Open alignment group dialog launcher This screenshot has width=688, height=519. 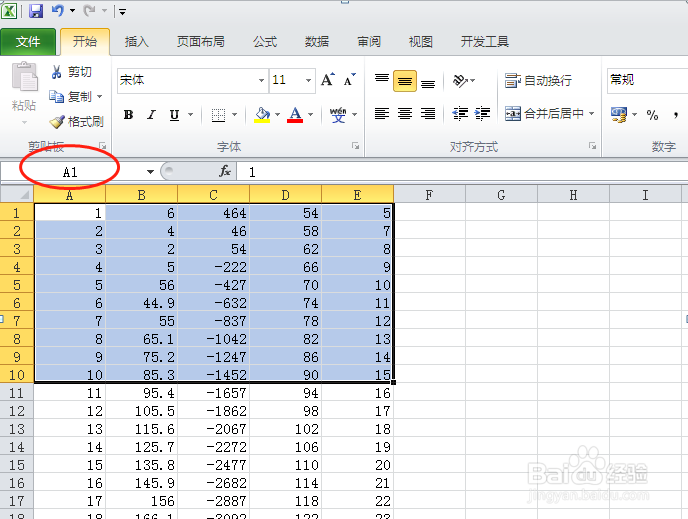(x=592, y=146)
